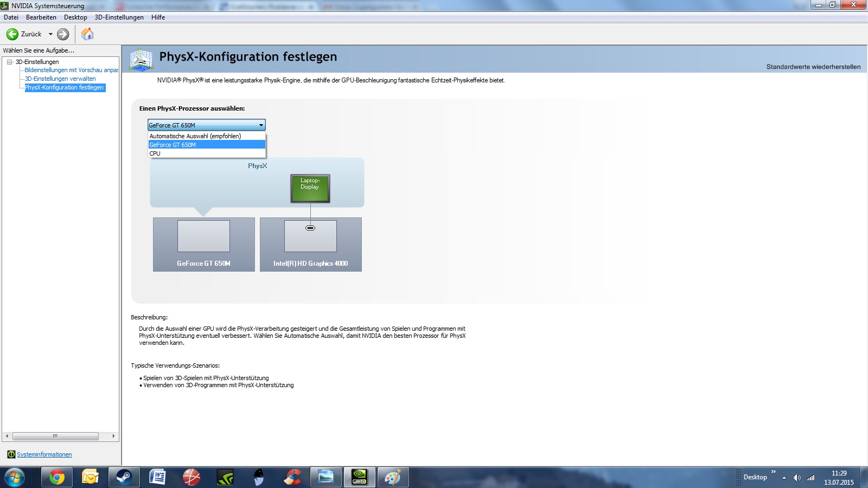Open the black bird app in taskbar

click(258, 478)
